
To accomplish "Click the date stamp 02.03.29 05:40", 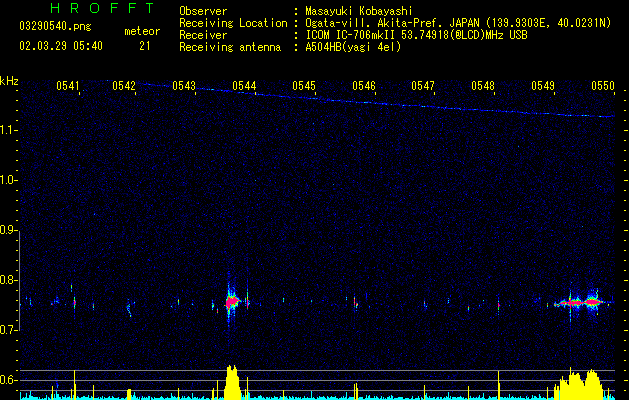I will click(61, 46).
